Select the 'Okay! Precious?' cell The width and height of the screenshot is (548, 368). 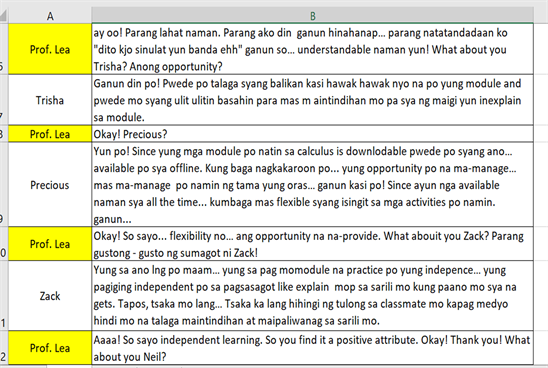312,134
